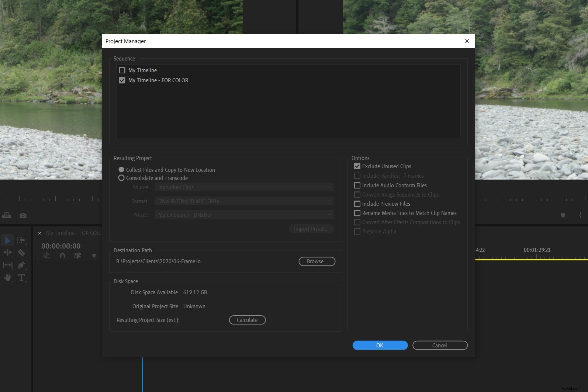
Task: Click the Project Manager title text
Action: 125,41
